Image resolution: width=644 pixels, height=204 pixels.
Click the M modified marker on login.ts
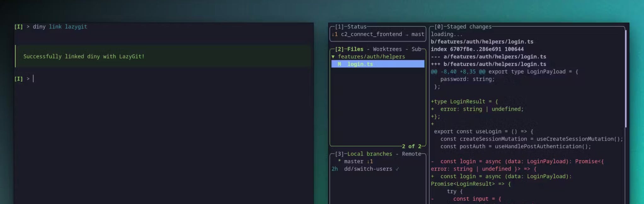tap(339, 64)
